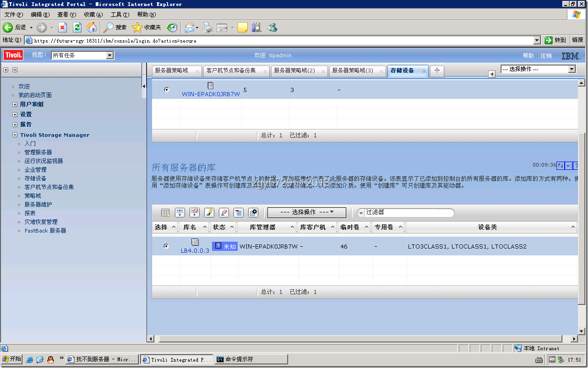
Task: Open the LB4.0.0.3 library link
Action: [x=195, y=251]
